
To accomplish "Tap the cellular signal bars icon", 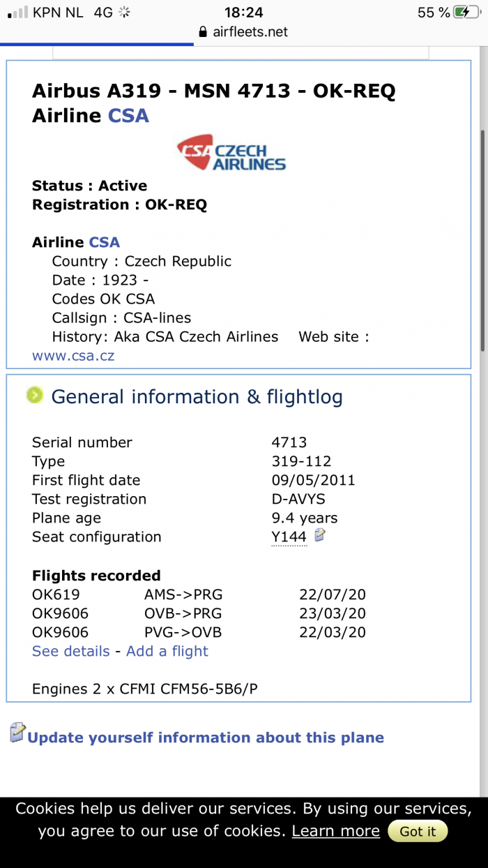I will pyautogui.click(x=18, y=13).
